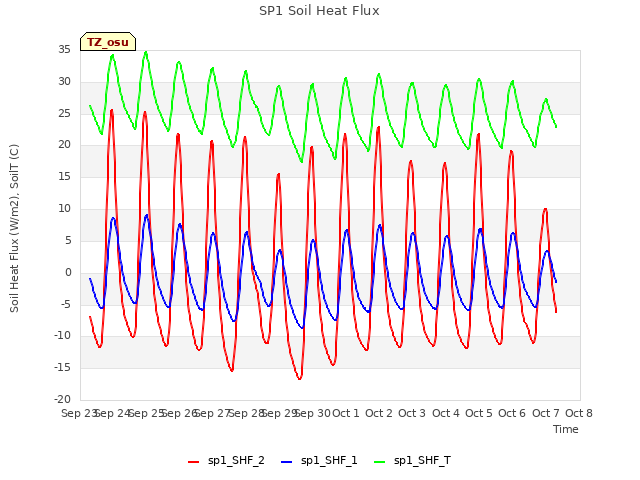Click the Oct 4 x-axis tick label
Viewport: 640px width, 480px height.
point(446,413)
